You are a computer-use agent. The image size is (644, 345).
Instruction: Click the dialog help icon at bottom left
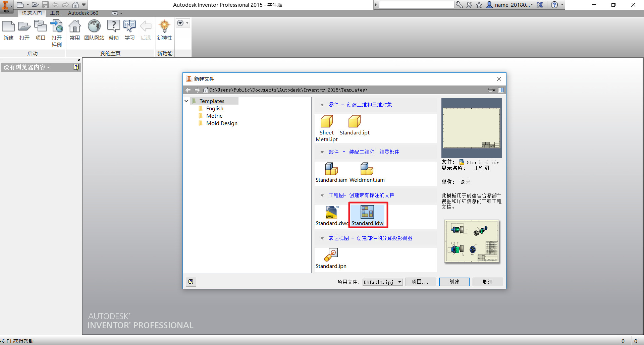(191, 282)
